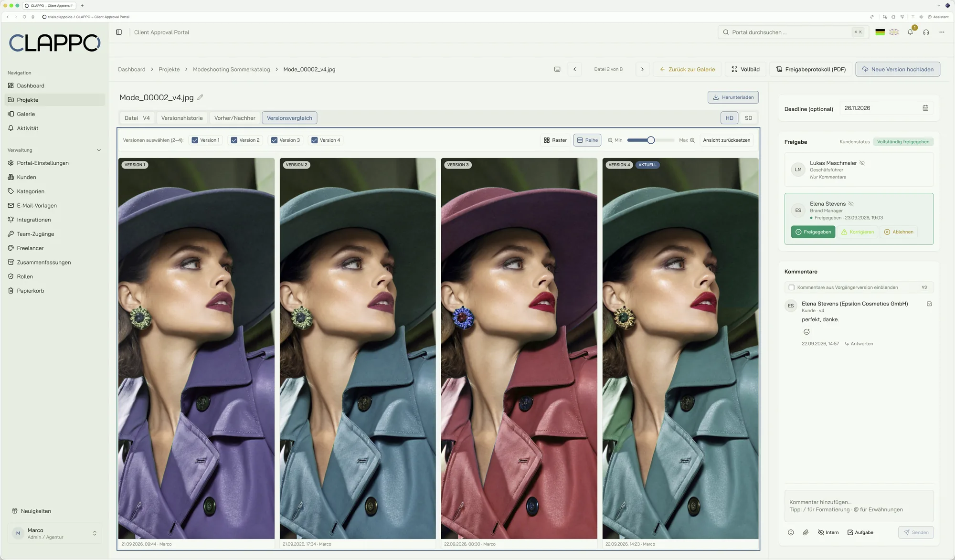Screen dimensions: 955x560
Task: Select the SD quality option
Action: point(748,118)
